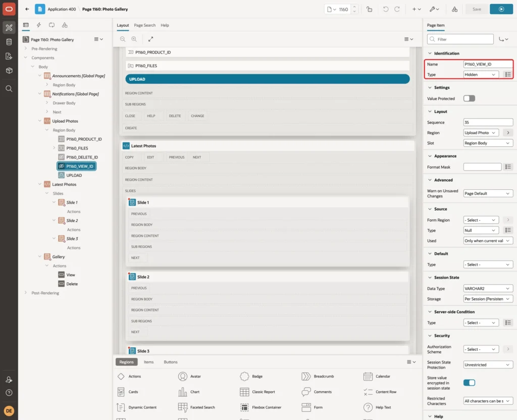The image size is (517, 420).
Task: Open the App Builder icon in sidebar
Action: [x=9, y=27]
